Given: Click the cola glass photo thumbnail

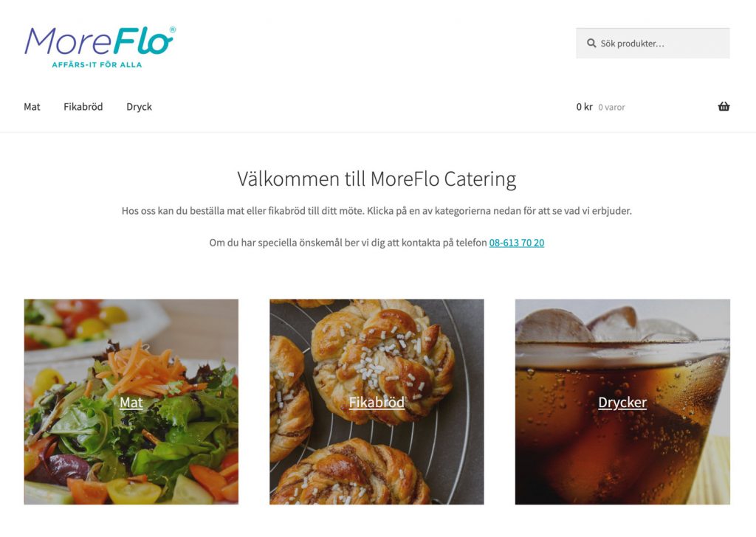Looking at the screenshot, I should click(x=622, y=402).
